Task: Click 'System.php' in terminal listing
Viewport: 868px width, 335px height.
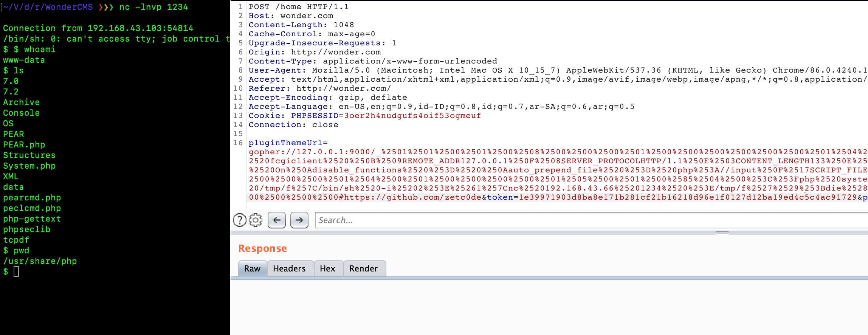Action: click(29, 166)
